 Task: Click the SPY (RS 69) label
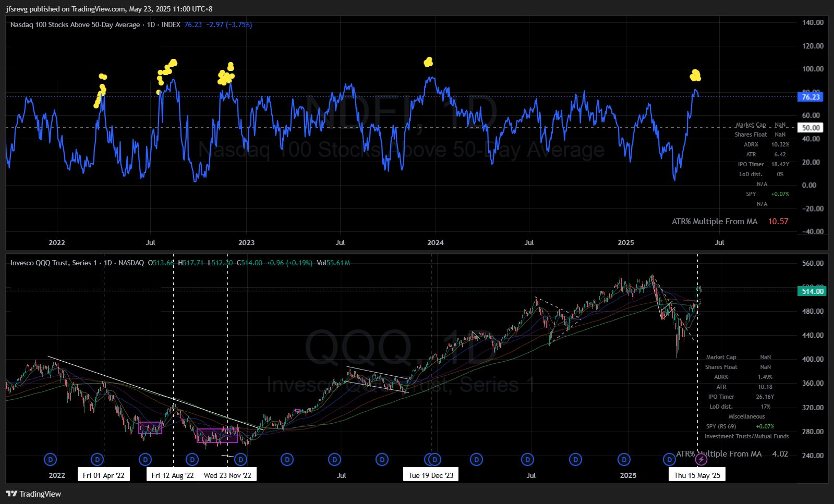pos(721,426)
